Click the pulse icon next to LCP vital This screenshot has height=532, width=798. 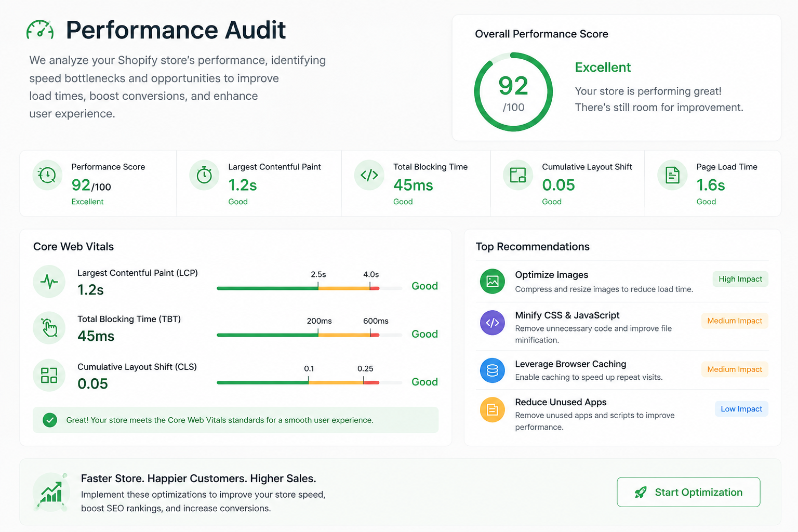coord(49,282)
